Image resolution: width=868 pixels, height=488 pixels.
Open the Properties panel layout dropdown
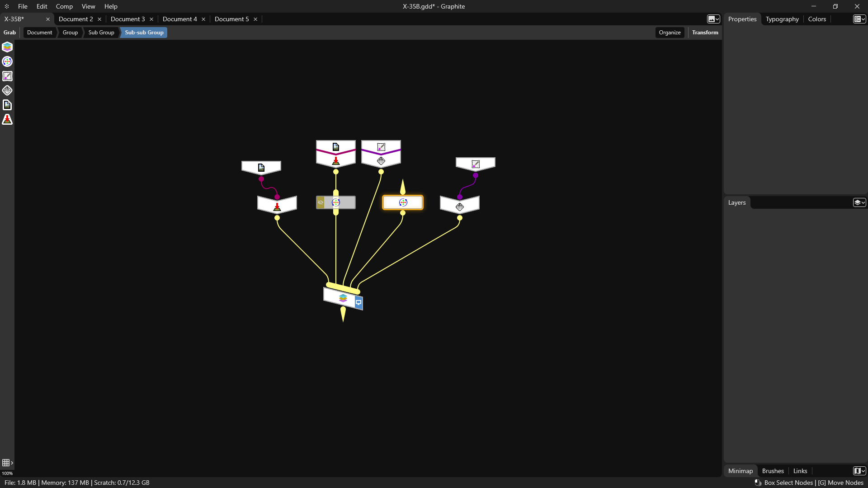tap(859, 19)
